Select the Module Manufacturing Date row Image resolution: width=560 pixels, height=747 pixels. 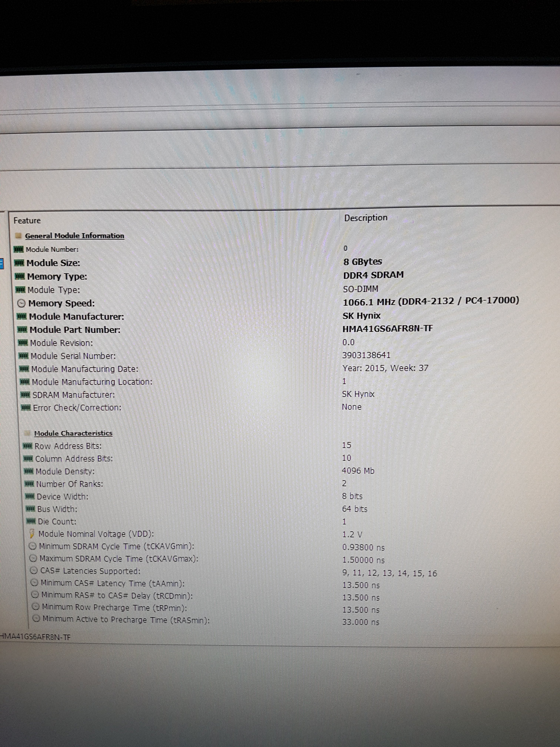pyautogui.click(x=85, y=369)
